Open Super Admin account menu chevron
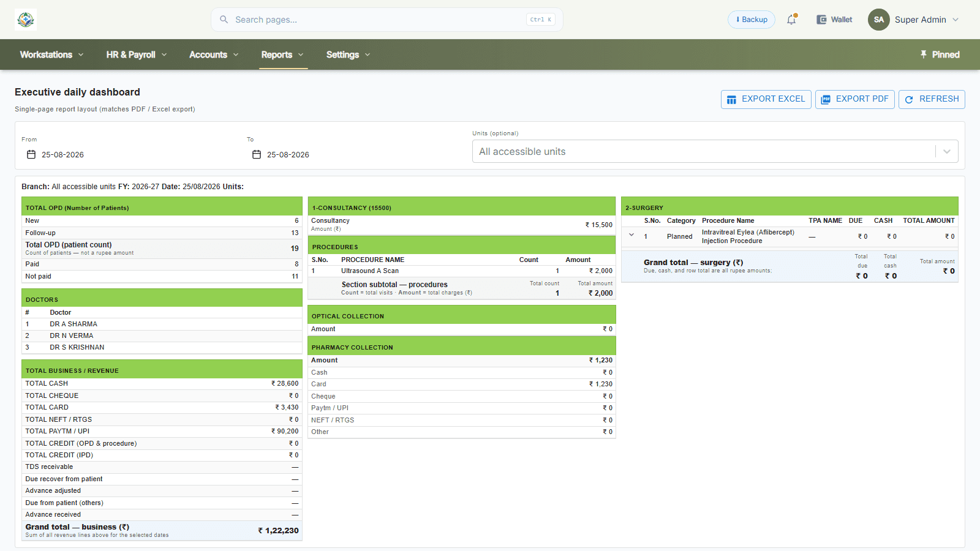Viewport: 980px width, 551px height. [x=956, y=20]
